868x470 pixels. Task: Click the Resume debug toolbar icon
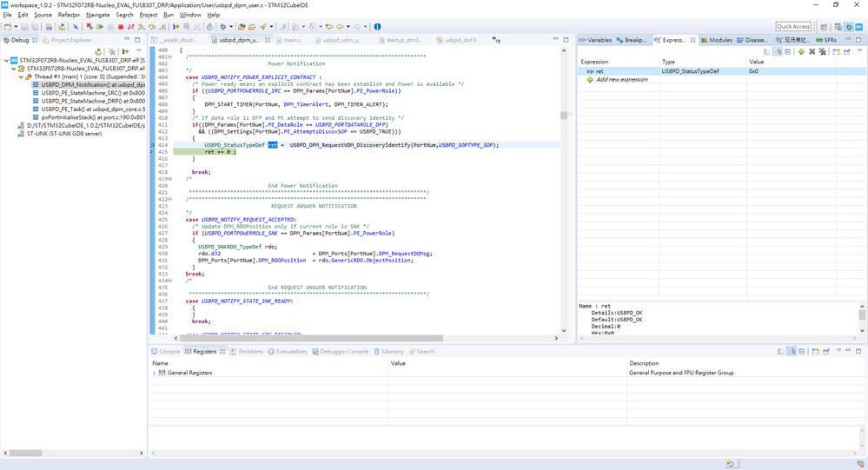(100, 27)
